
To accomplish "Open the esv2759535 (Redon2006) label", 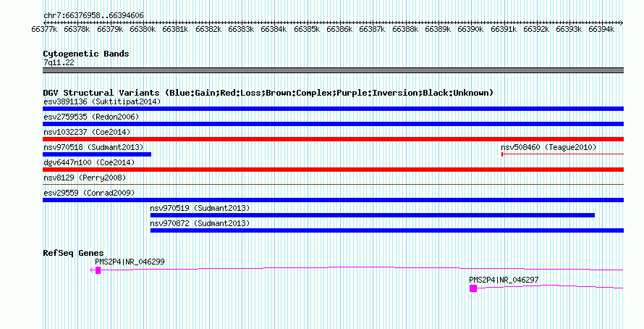I will tap(91, 117).
